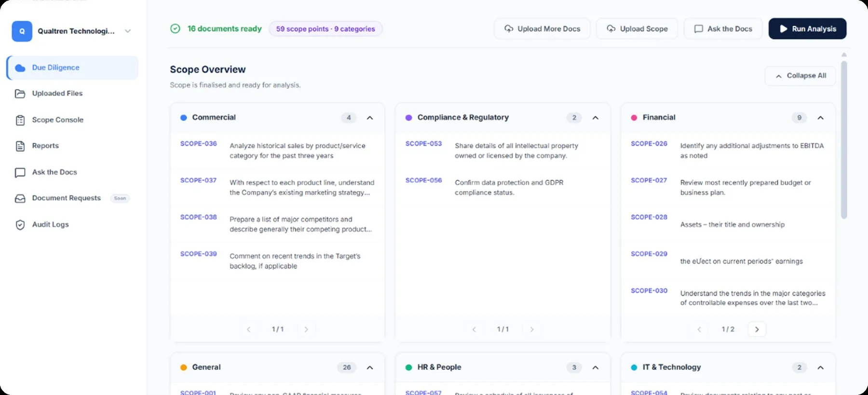Collapse the Commercial category card
This screenshot has height=395, width=868.
[370, 118]
